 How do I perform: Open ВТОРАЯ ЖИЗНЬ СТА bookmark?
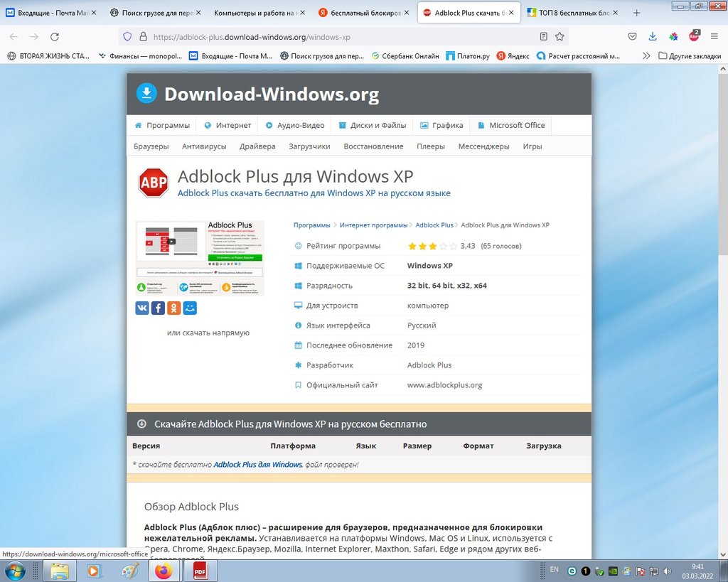(x=48, y=55)
